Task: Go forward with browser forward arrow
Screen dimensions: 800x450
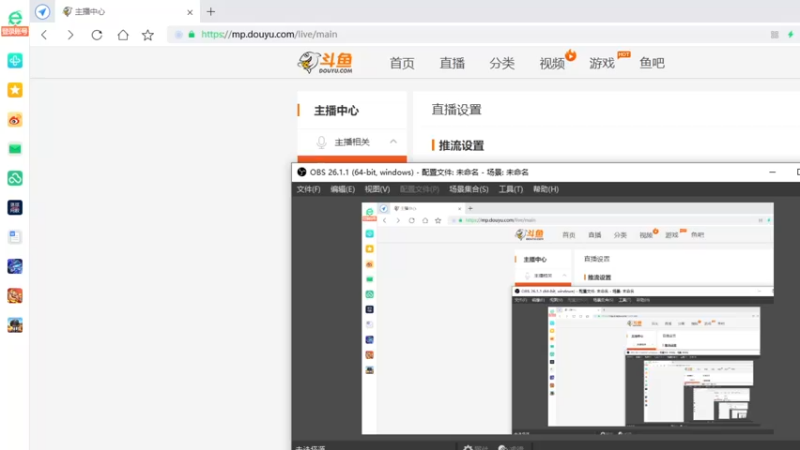Action: (x=70, y=35)
